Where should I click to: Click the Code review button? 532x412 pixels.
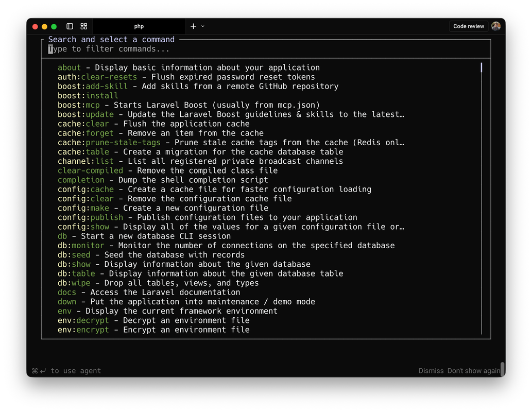(468, 26)
